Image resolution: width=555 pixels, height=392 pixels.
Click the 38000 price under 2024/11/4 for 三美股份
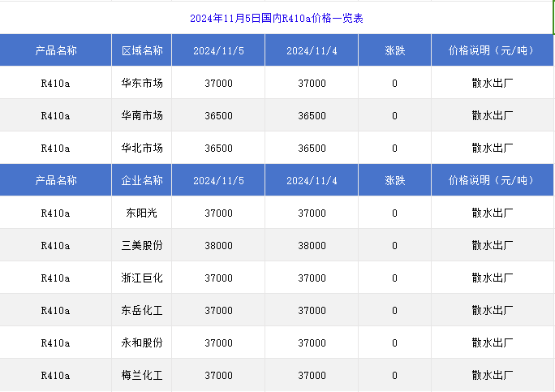[312, 246]
